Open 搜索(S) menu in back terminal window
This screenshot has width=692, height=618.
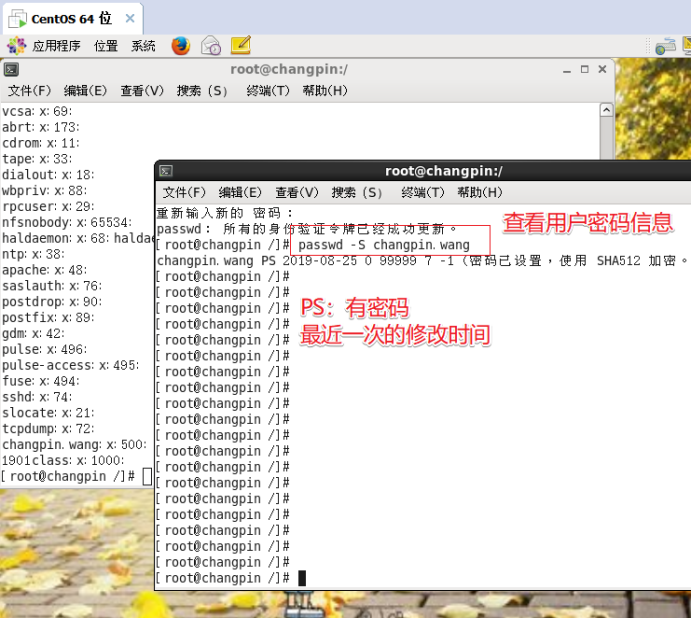tap(202, 90)
